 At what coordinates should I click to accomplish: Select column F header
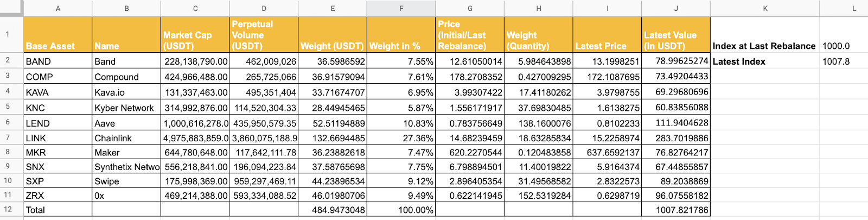(x=401, y=8)
